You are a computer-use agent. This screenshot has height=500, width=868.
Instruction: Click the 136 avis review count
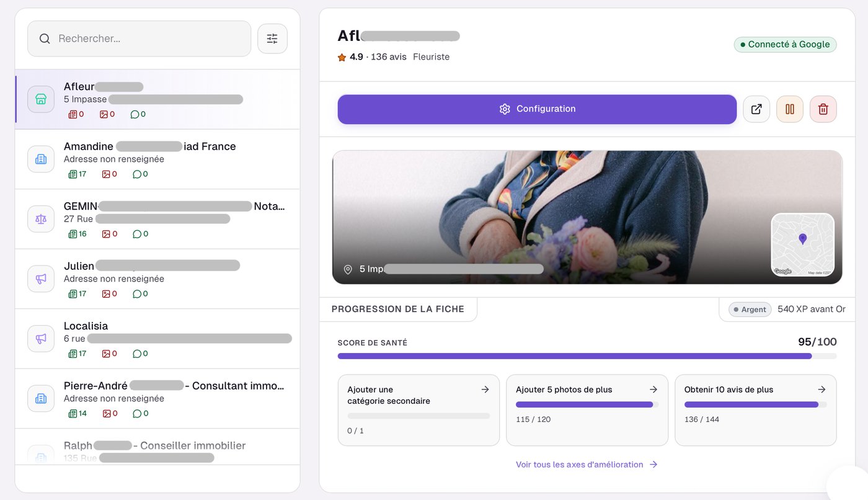click(389, 57)
